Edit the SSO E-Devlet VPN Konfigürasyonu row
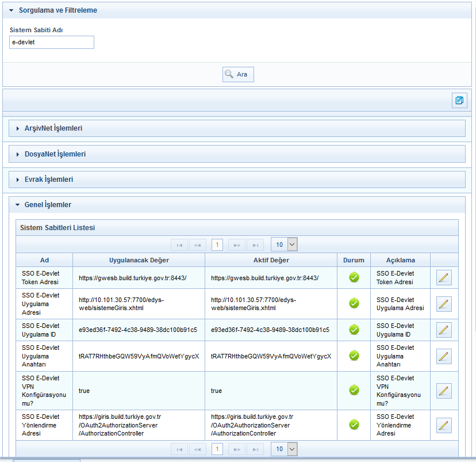 444,391
